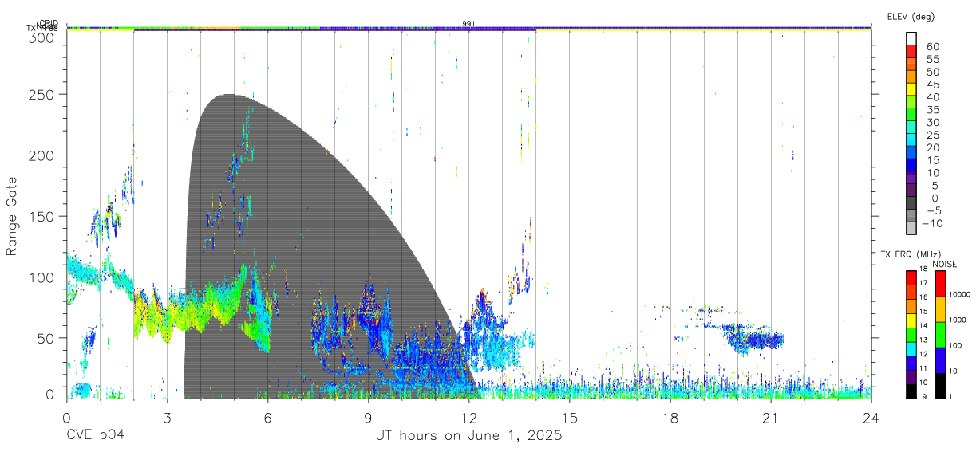Click the '1000' label on the NOISE scale

(958, 320)
